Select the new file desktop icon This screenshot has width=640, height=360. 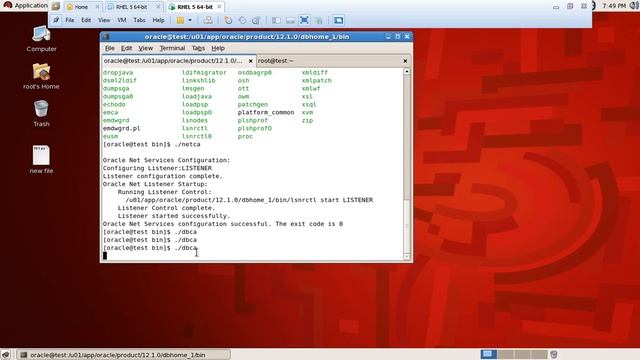click(41, 160)
